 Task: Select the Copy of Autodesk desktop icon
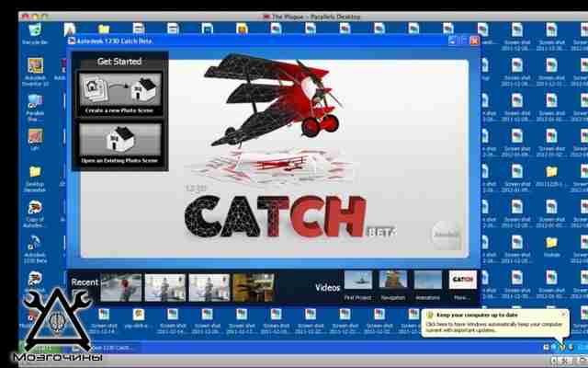[x=35, y=213]
